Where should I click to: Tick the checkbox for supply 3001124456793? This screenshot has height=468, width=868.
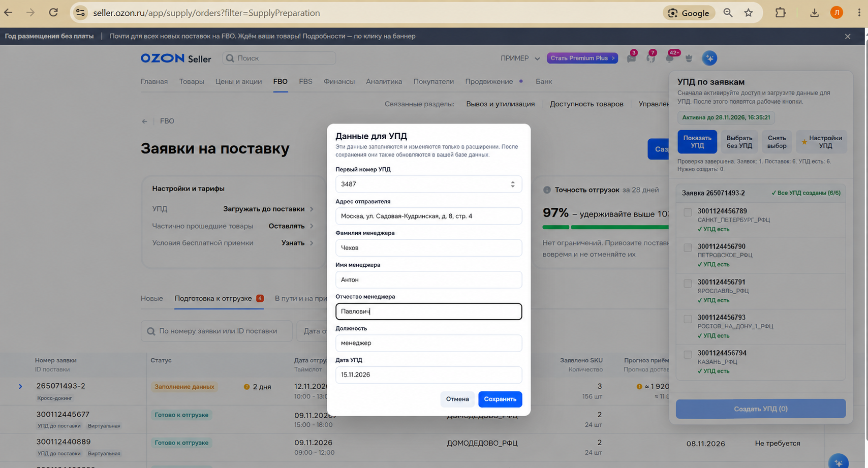(688, 319)
